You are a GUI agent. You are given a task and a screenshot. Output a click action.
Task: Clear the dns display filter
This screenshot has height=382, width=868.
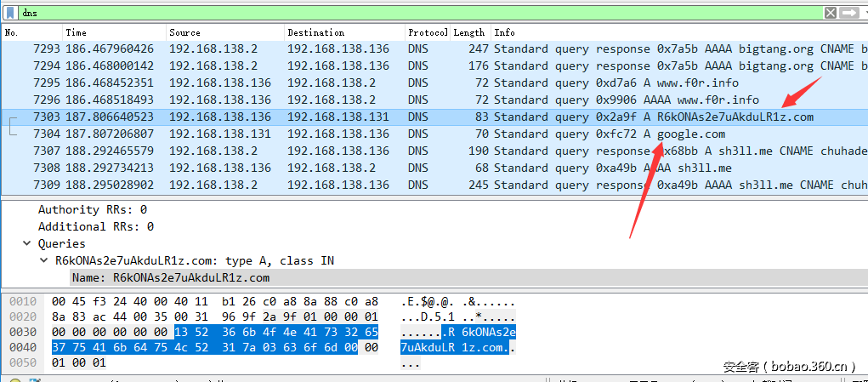[831, 13]
